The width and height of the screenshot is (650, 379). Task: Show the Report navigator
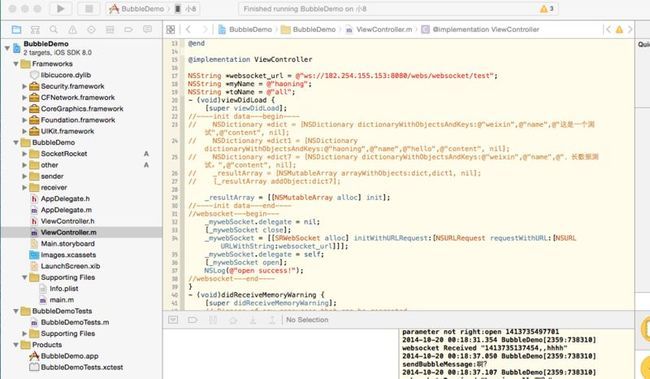click(x=147, y=29)
